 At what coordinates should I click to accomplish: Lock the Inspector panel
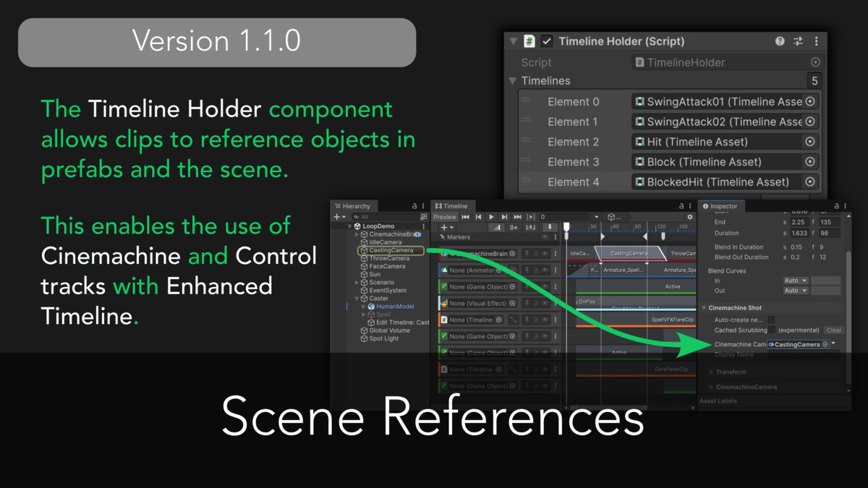click(x=836, y=206)
